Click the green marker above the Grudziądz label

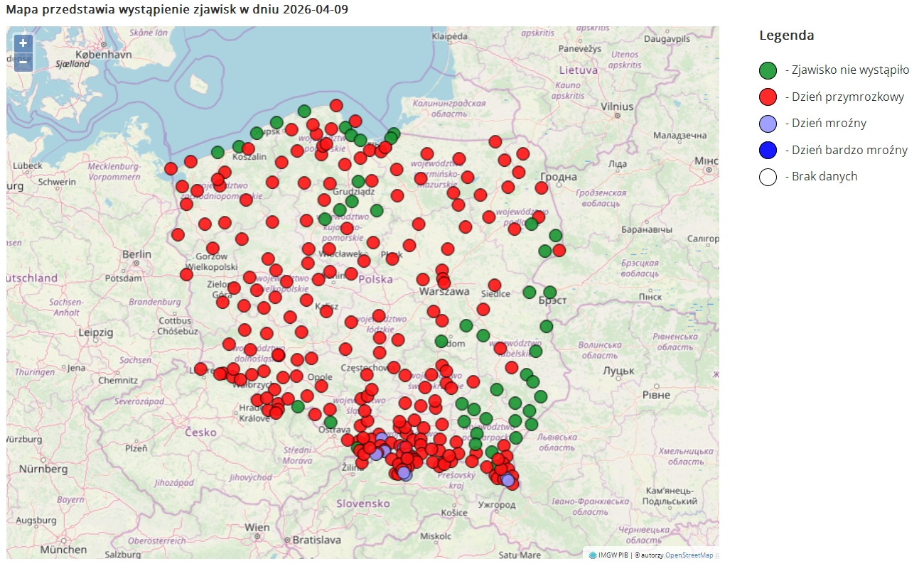pos(358,181)
